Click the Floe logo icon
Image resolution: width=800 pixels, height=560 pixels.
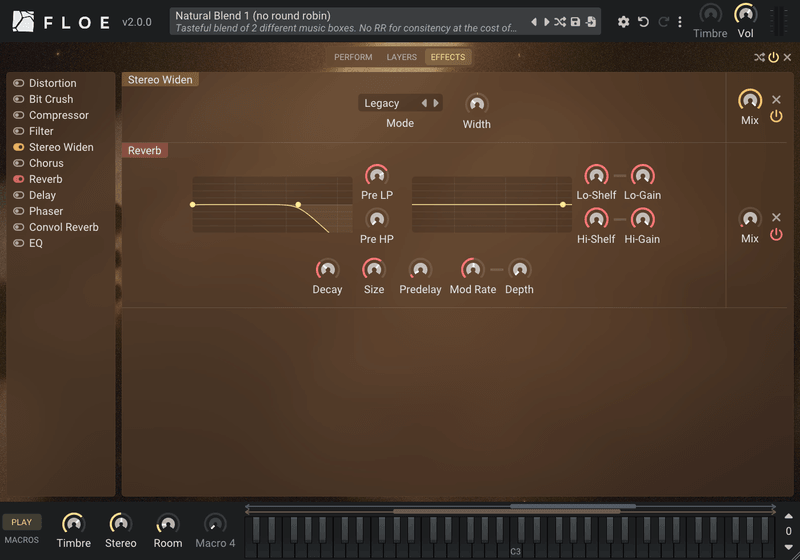pyautogui.click(x=23, y=22)
